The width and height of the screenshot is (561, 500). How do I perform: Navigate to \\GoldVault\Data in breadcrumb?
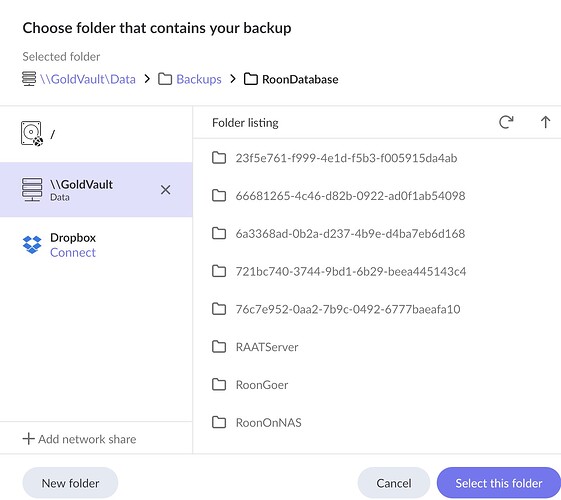tap(88, 79)
